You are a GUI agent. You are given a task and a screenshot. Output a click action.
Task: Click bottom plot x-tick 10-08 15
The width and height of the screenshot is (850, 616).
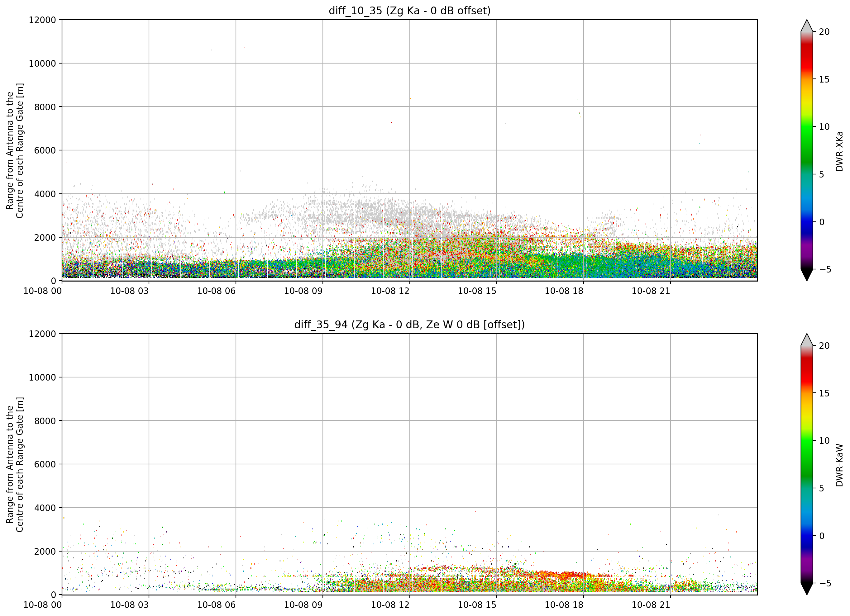(x=477, y=605)
